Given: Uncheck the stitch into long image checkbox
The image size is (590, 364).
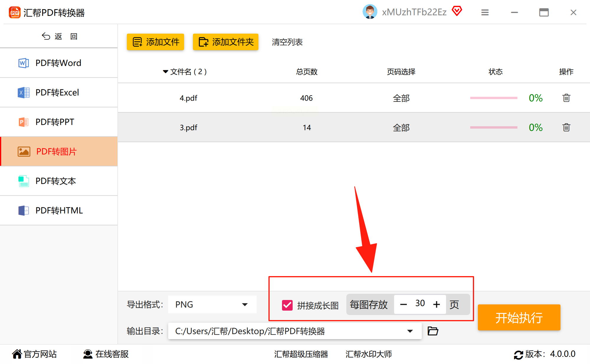Looking at the screenshot, I should [x=287, y=305].
